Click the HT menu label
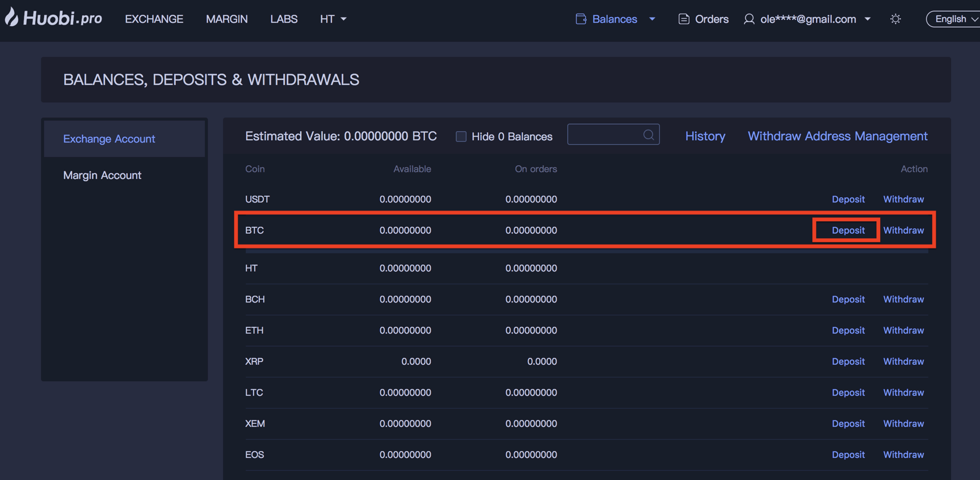Viewport: 980px width, 480px height. coord(327,19)
